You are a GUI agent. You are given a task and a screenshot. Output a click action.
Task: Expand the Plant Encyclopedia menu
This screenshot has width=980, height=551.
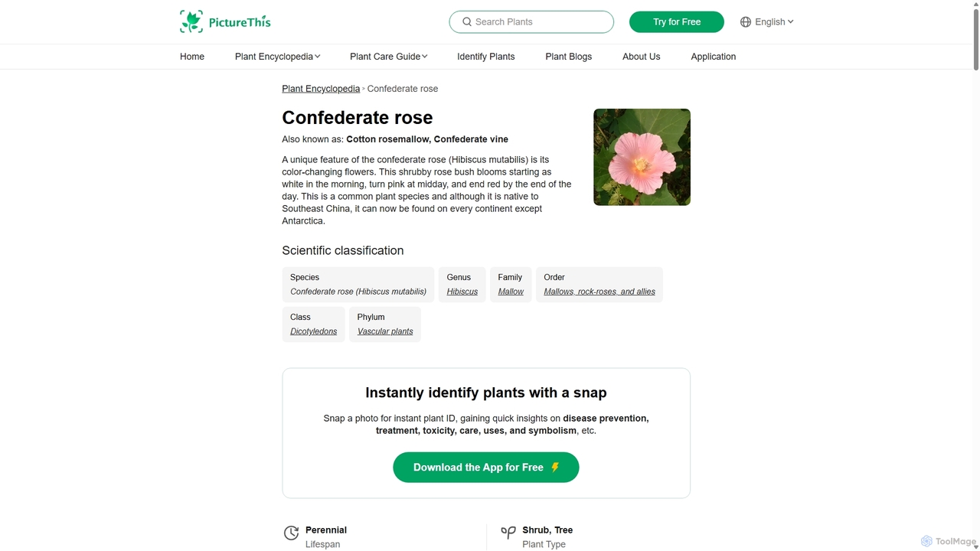[277, 57]
